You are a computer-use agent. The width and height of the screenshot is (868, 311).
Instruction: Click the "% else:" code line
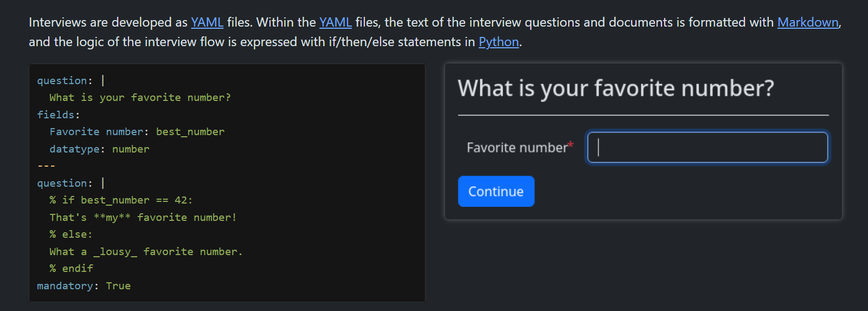click(71, 234)
